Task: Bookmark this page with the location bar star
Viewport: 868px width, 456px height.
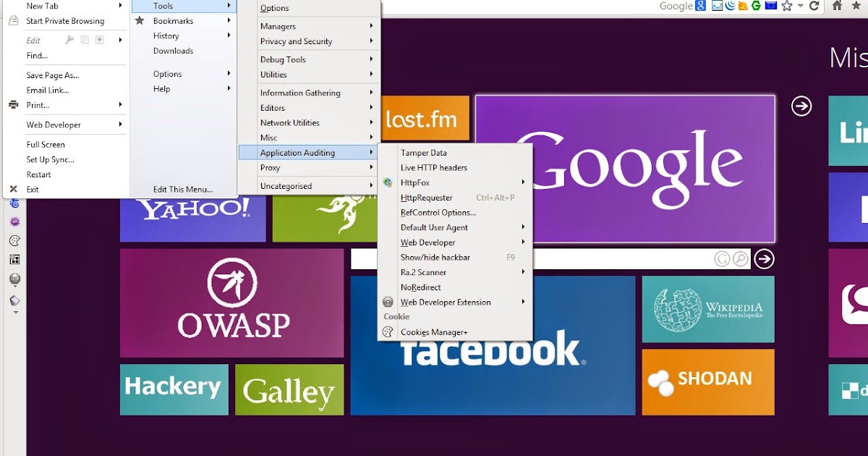Action: pos(787,6)
